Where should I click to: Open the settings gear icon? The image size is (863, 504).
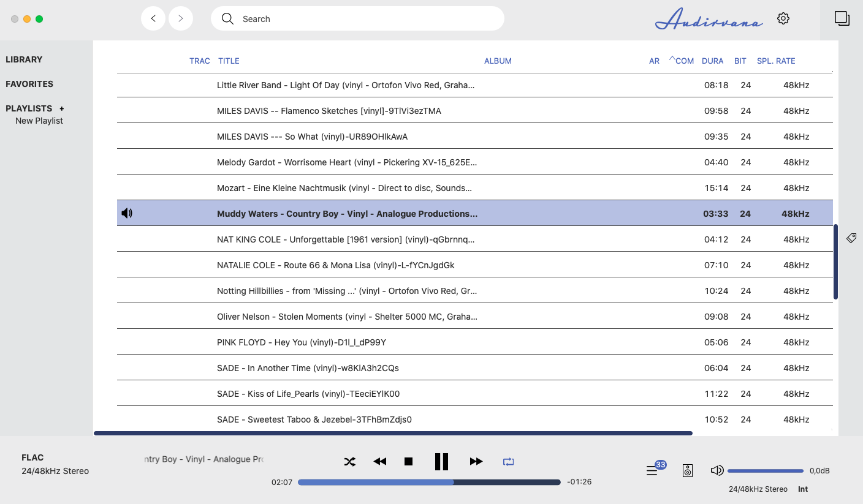(783, 18)
